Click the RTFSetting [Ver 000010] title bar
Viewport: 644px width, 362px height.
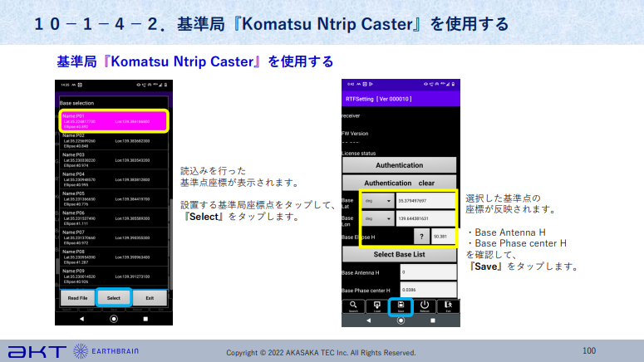click(x=401, y=99)
